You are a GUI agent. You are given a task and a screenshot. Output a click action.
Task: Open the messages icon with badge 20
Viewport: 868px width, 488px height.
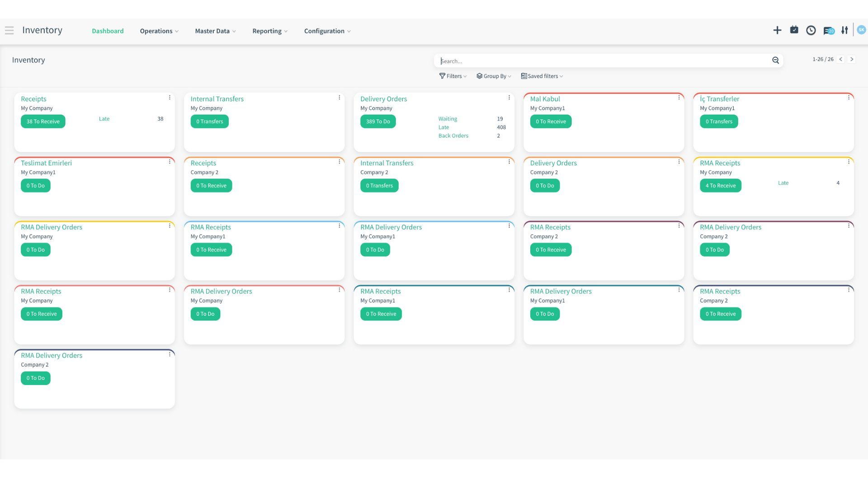(829, 31)
